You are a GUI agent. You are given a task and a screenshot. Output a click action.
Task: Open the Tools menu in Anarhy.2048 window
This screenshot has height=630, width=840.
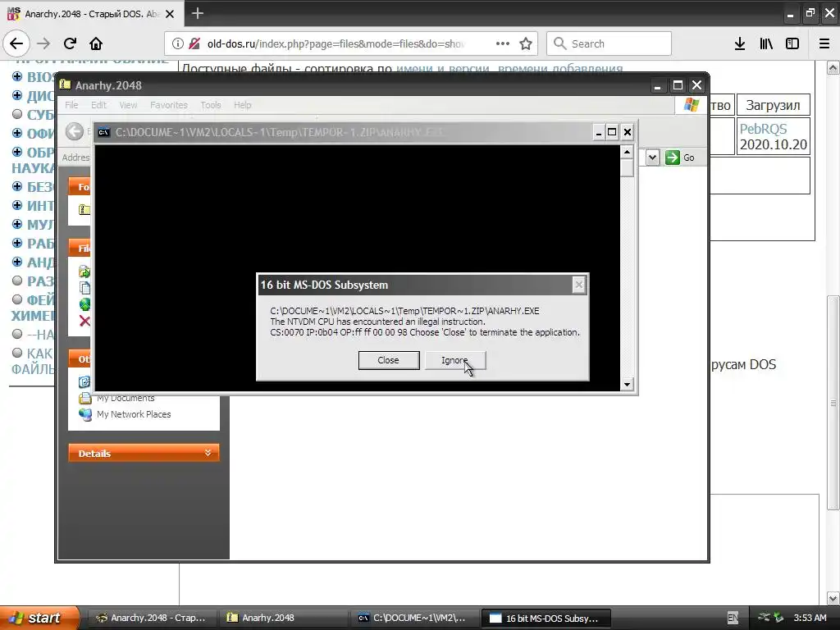coord(211,105)
